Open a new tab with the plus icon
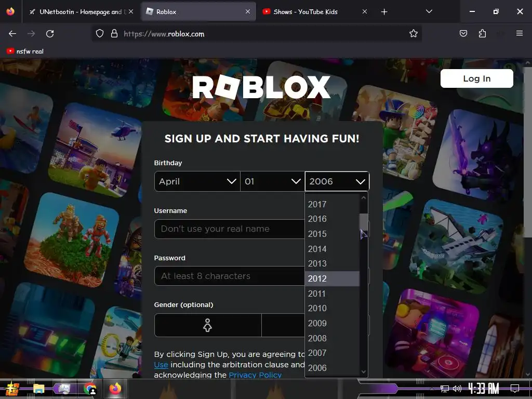The image size is (532, 399). [384, 12]
